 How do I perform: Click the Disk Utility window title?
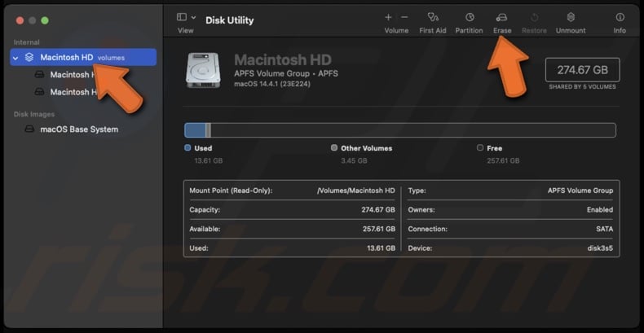click(230, 20)
